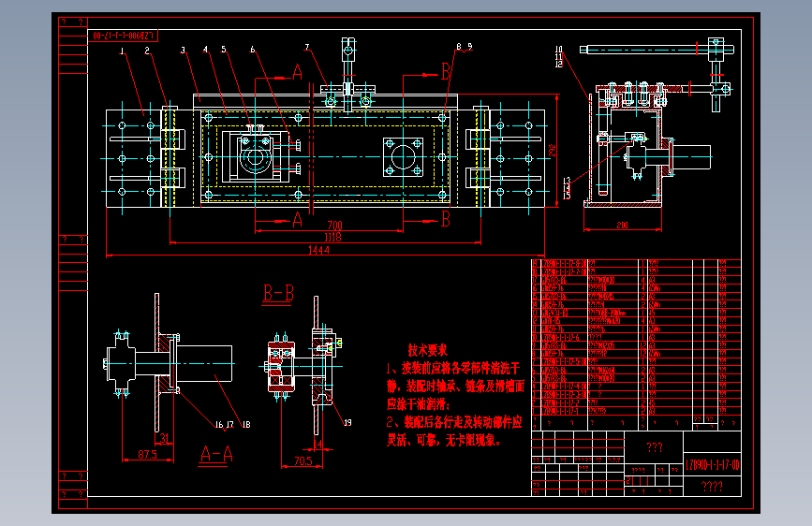Screen dimensions: 812x526
Task: Select part balloon number 9
Action: point(470,47)
